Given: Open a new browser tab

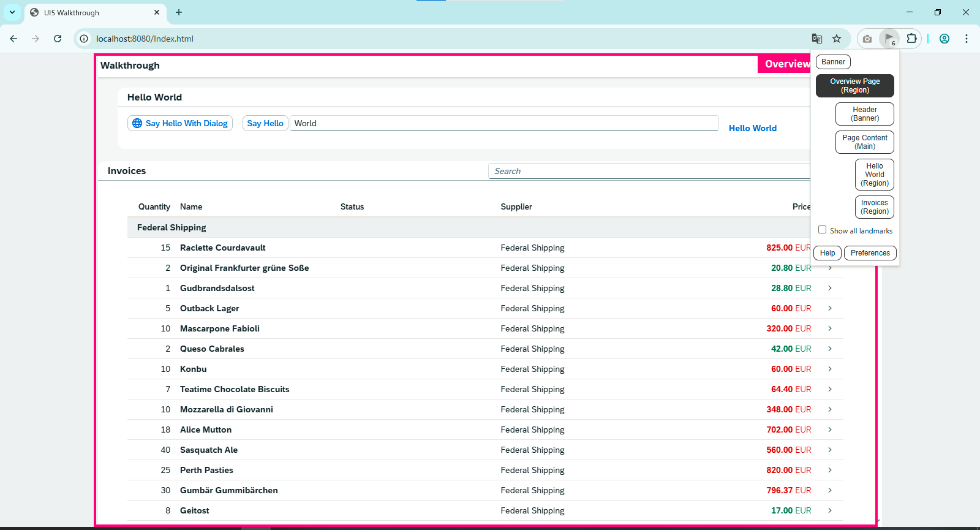Looking at the screenshot, I should pyautogui.click(x=179, y=12).
